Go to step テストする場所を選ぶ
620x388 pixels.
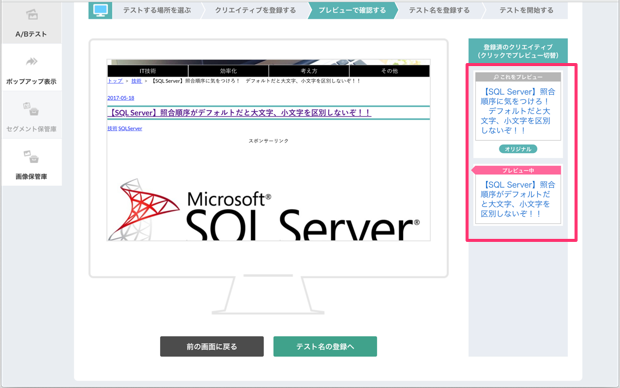point(157,10)
